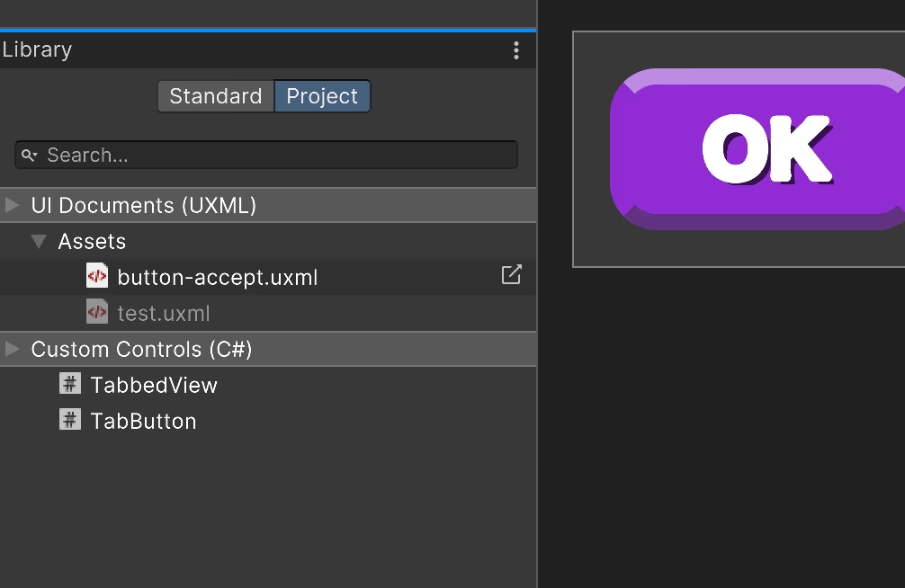Viewport: 905px width, 588px height.
Task: Select button-accept.uxml in the list
Action: (218, 277)
